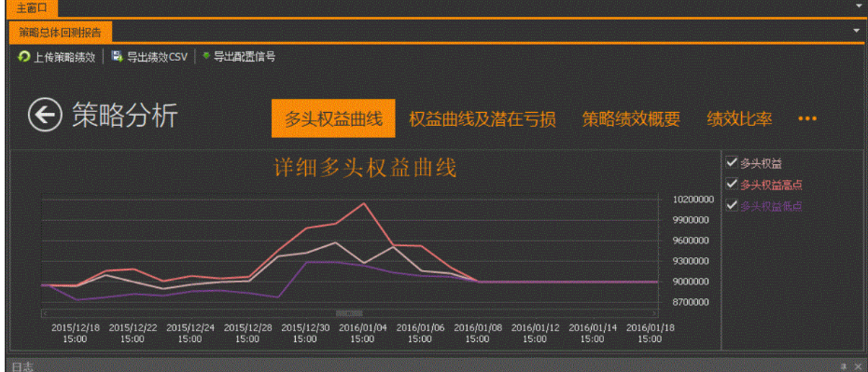Click the 上传策略绩效 refresh icon
The image size is (868, 372).
pyautogui.click(x=24, y=56)
